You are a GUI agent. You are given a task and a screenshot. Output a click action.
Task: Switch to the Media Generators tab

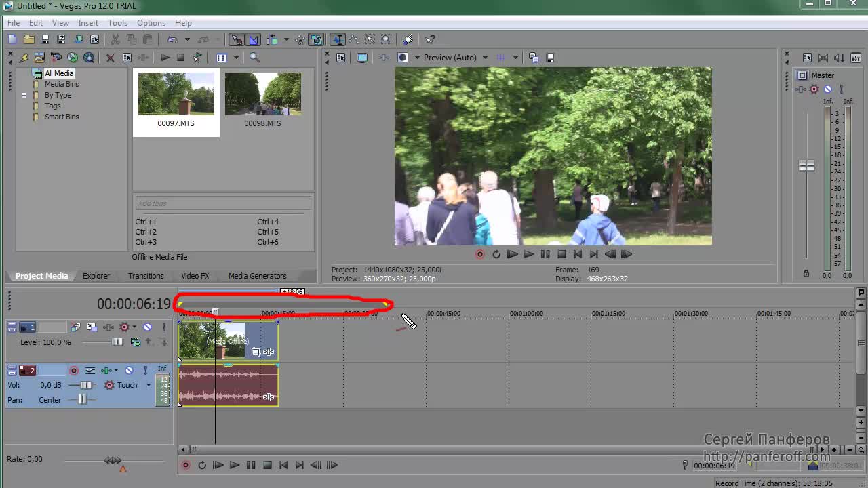(257, 276)
